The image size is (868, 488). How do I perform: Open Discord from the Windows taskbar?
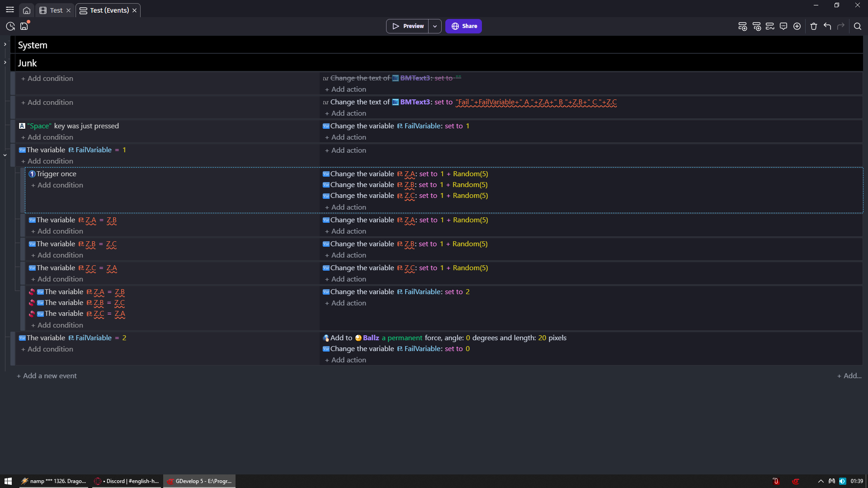click(x=126, y=481)
